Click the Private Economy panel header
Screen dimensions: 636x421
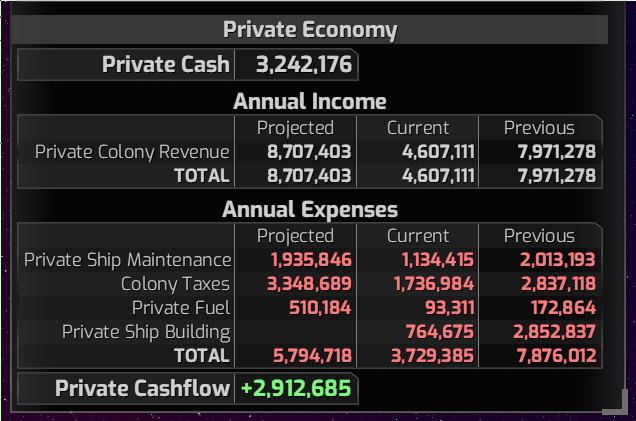pyautogui.click(x=310, y=30)
